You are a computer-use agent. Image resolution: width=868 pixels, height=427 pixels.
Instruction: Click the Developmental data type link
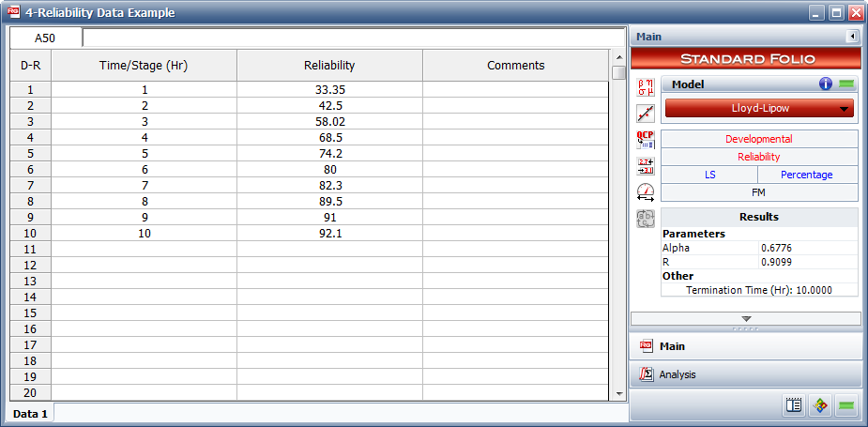click(x=759, y=139)
